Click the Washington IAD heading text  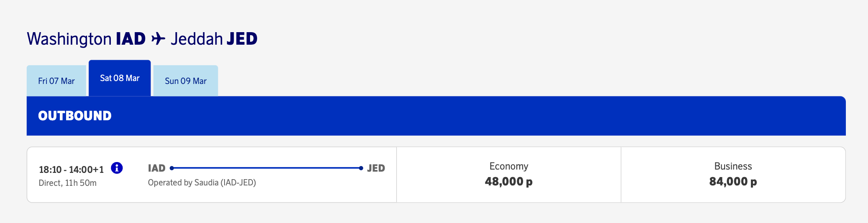tap(86, 39)
